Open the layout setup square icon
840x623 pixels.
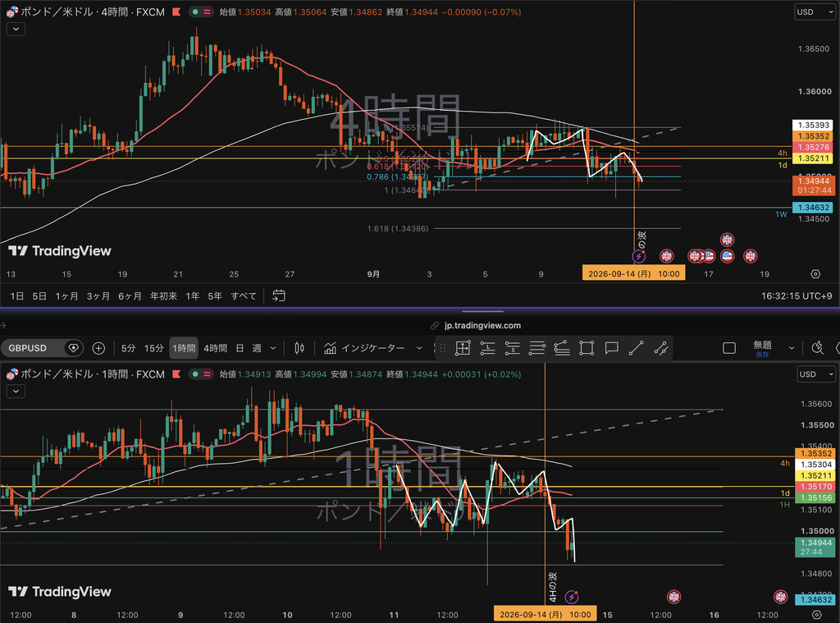tap(729, 349)
